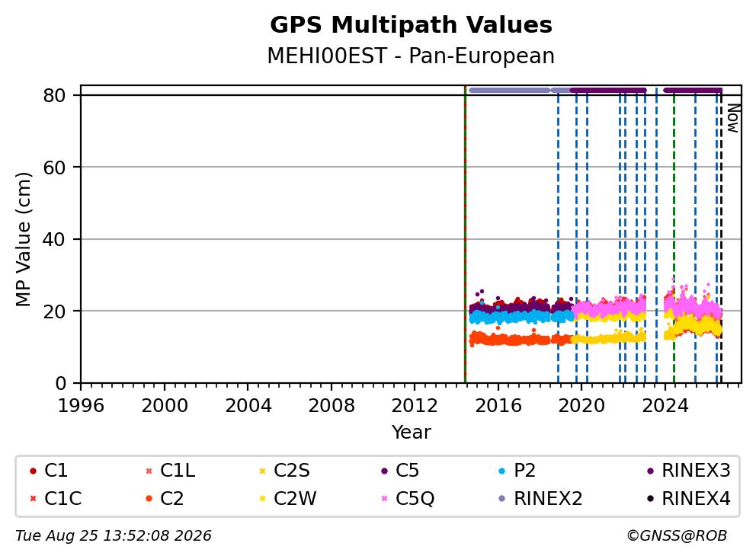
Task: Click the C1C legend marker
Action: (x=33, y=498)
